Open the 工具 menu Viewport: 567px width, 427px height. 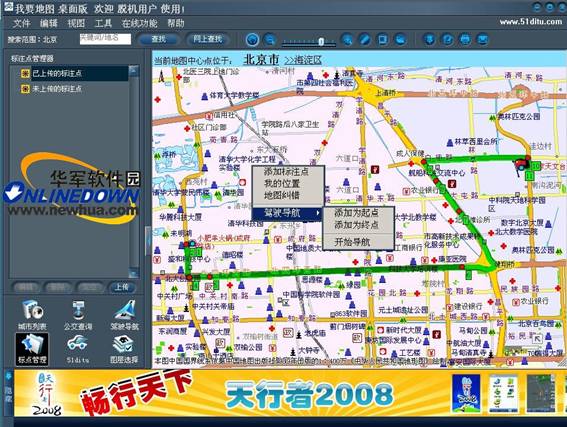tap(103, 24)
